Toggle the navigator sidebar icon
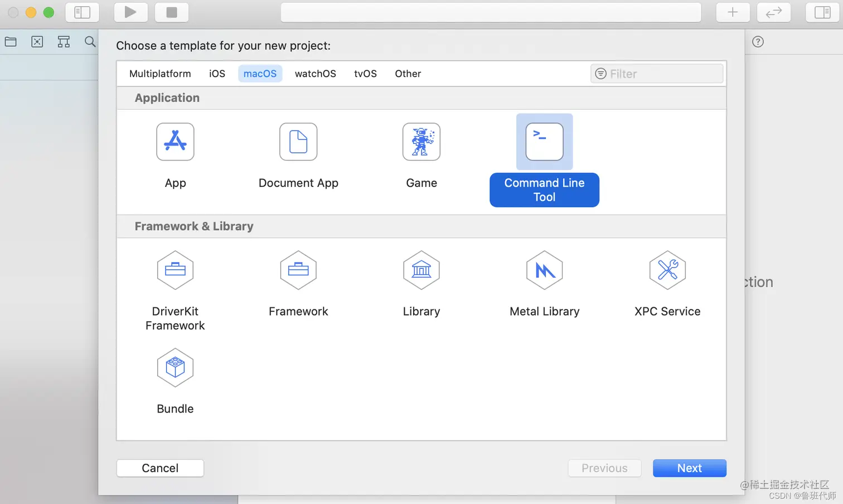The height and width of the screenshot is (504, 843). [x=82, y=12]
